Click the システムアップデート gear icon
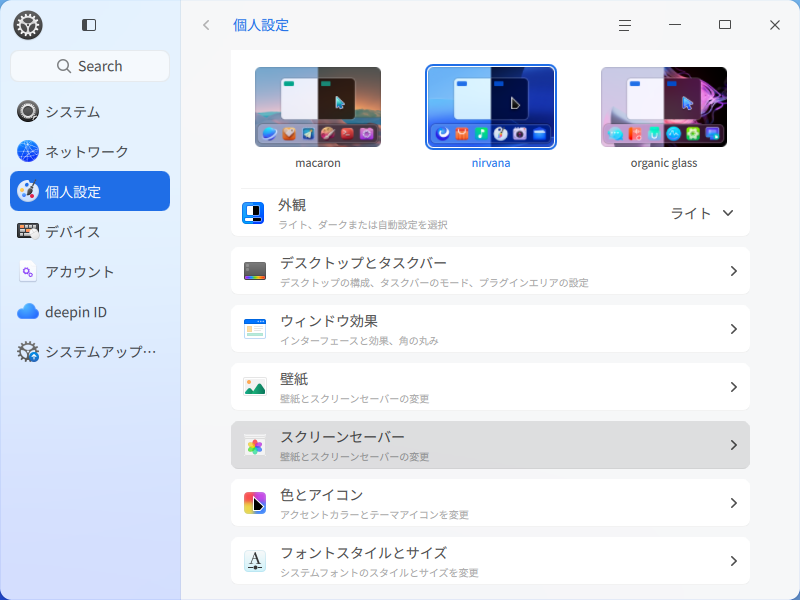800x600 pixels. pyautogui.click(x=28, y=352)
